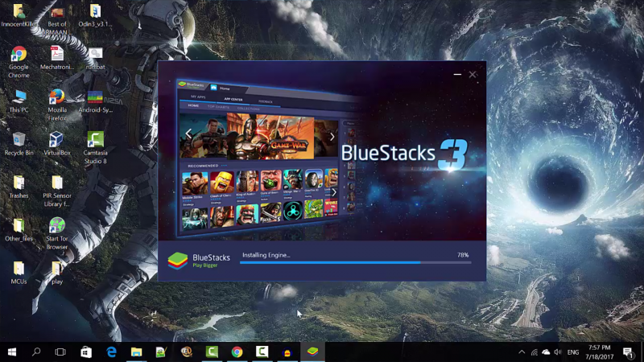Launch Mozilla Firefox desktop shortcut
This screenshot has height=362, width=644.
click(x=57, y=105)
